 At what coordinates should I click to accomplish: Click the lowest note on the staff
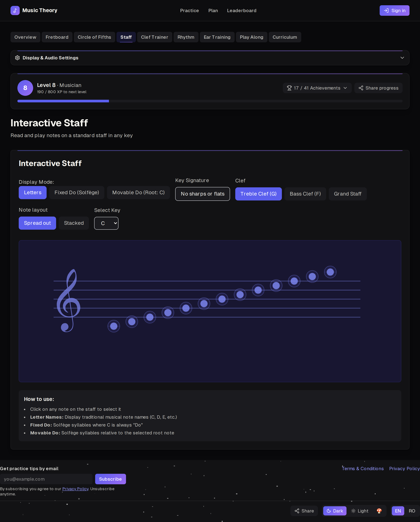coord(114,326)
